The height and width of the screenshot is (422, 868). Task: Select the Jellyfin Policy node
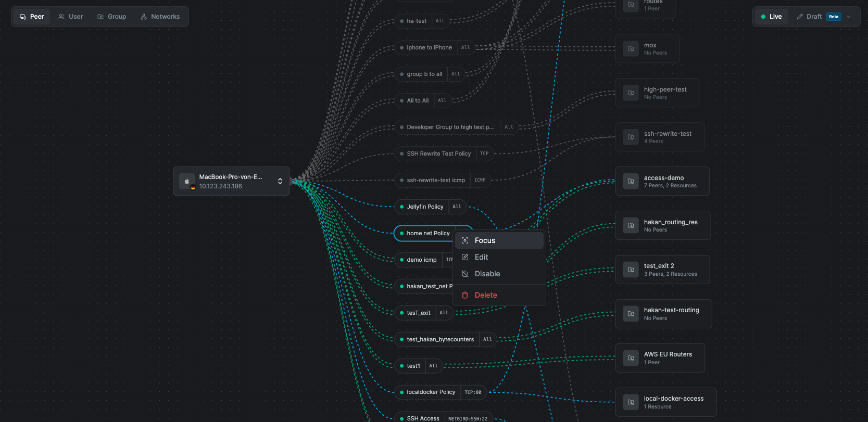click(430, 207)
